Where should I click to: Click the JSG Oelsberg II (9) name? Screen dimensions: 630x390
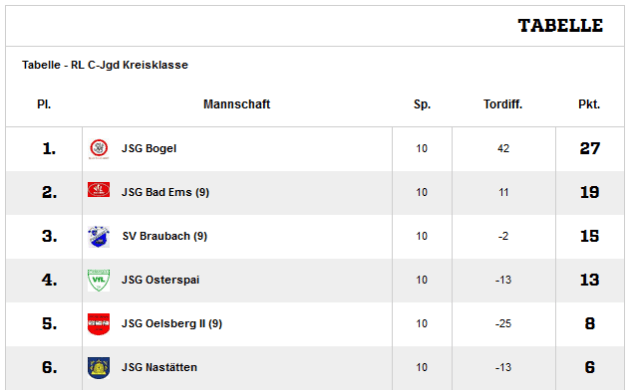pyautogui.click(x=172, y=324)
